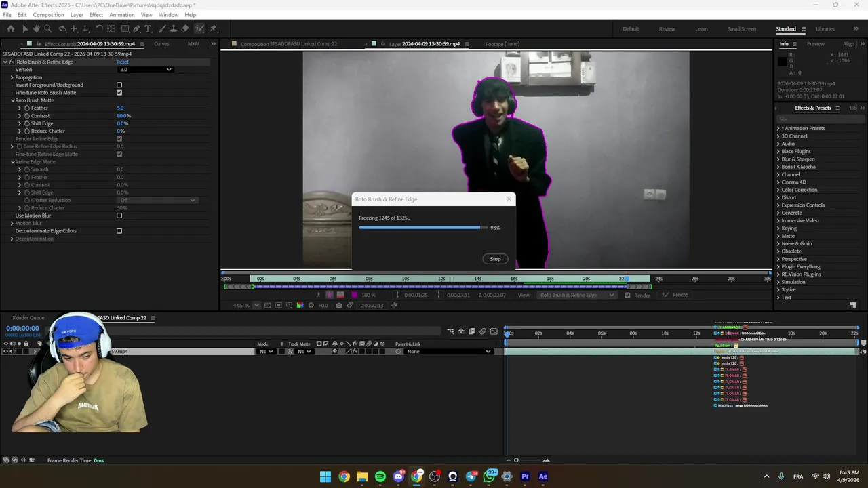Select the Clone Stamp tool

pyautogui.click(x=174, y=28)
